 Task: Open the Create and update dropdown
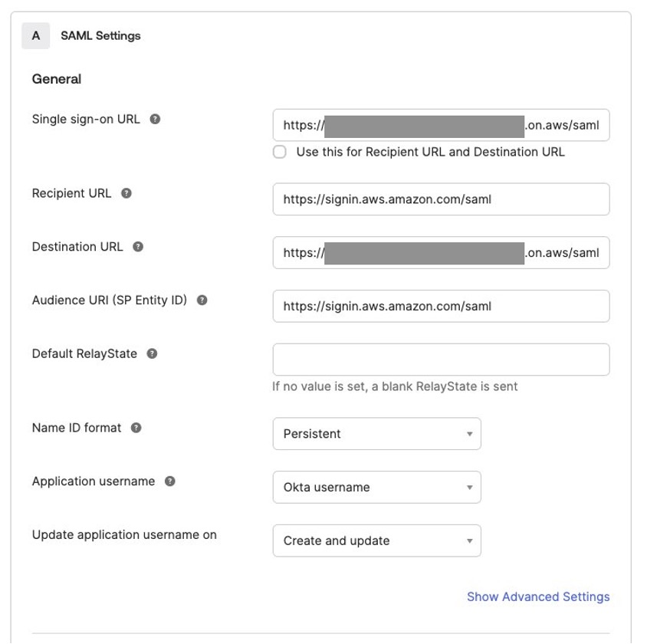[376, 540]
